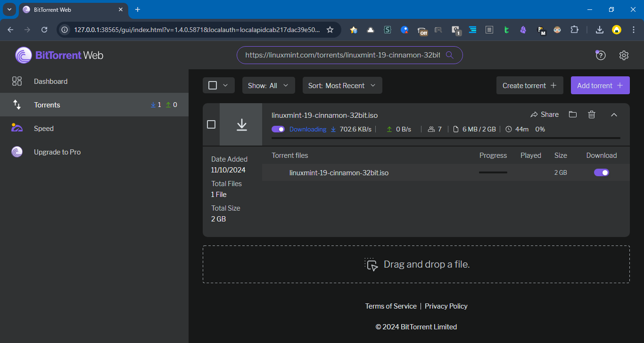Viewport: 644px width, 343px height.
Task: Click the search magnifier icon in the torrent URL field
Action: [x=450, y=55]
